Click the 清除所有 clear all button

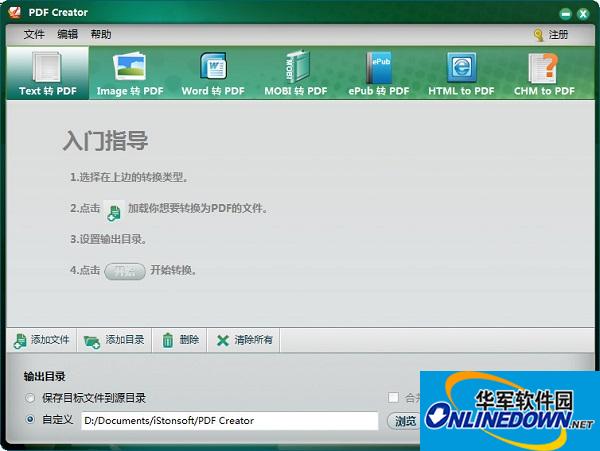(244, 340)
